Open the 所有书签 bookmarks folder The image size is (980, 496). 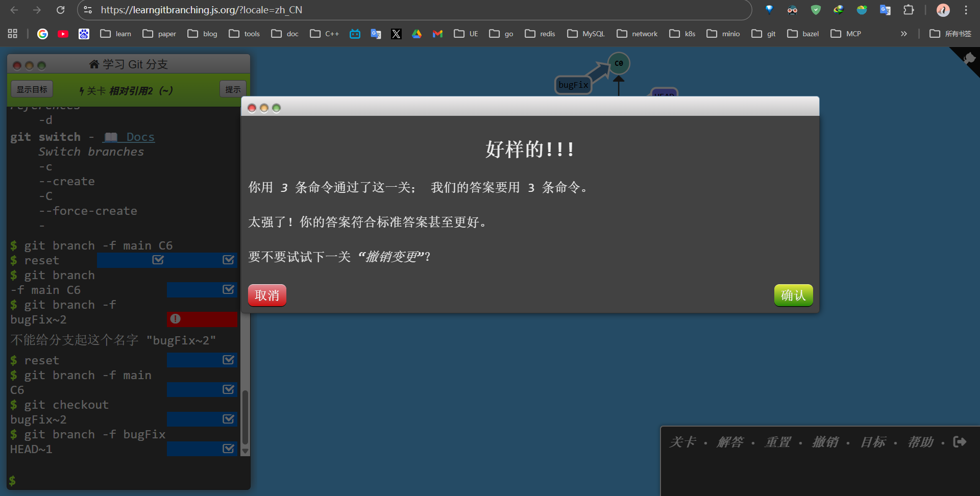point(950,34)
